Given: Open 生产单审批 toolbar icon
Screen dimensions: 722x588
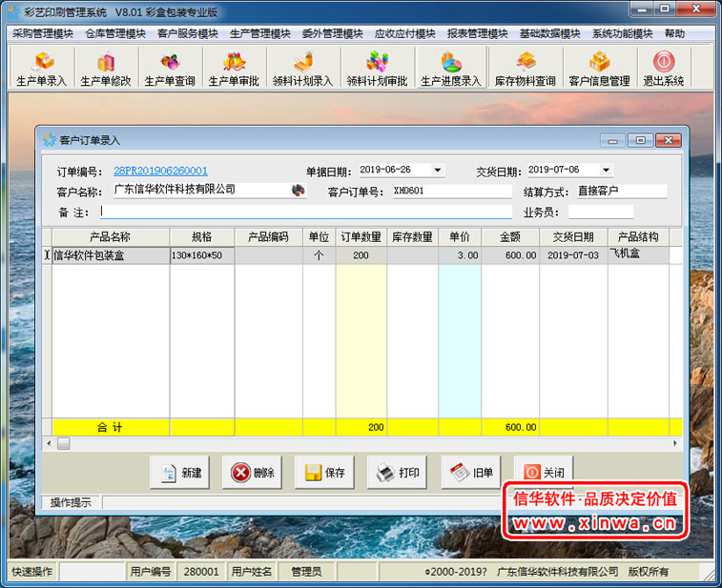Looking at the screenshot, I should tap(234, 68).
